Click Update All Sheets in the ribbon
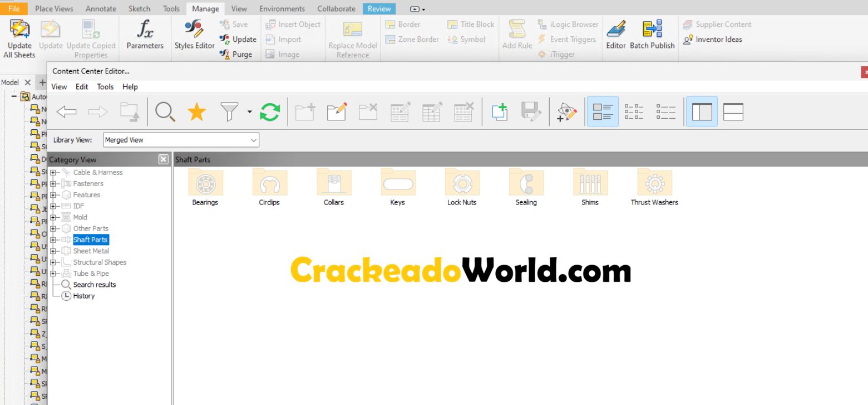Viewport: 868px width, 405px height. tap(19, 38)
